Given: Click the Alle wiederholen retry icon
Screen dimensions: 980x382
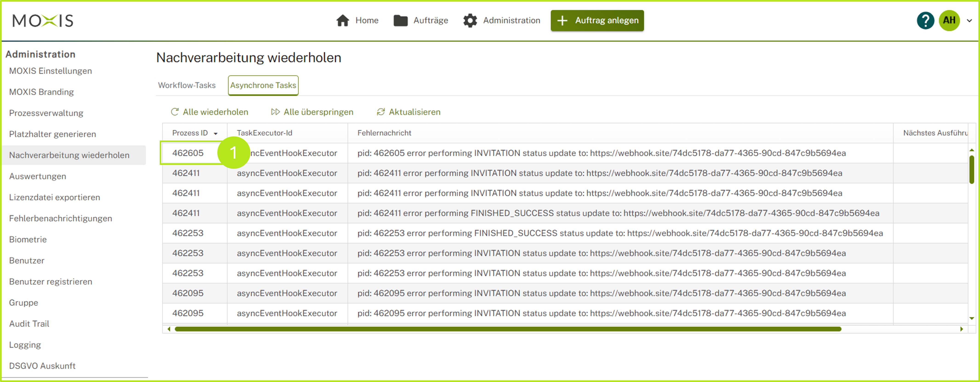Looking at the screenshot, I should point(175,112).
